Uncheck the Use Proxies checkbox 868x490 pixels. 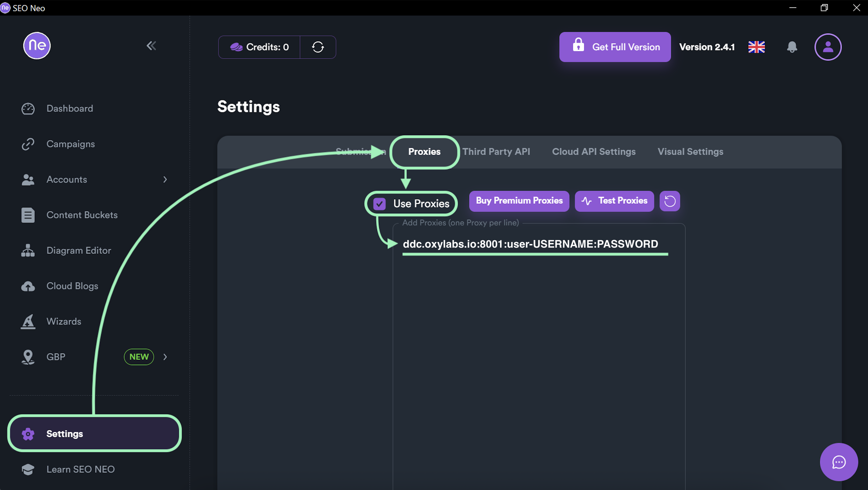(380, 204)
